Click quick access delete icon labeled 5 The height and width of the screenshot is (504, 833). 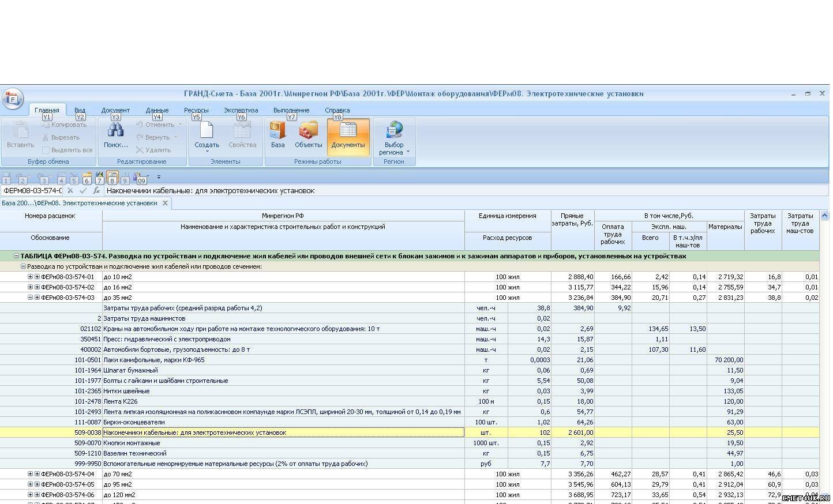[74, 177]
